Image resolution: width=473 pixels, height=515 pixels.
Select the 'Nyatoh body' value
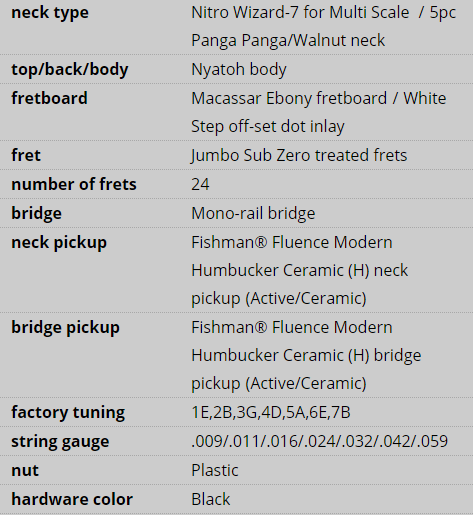239,69
